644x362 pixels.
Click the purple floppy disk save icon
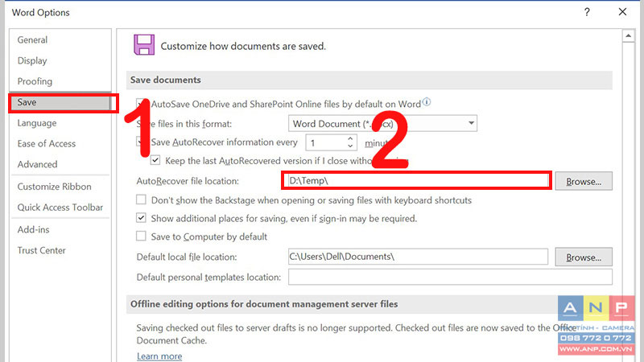coord(144,45)
